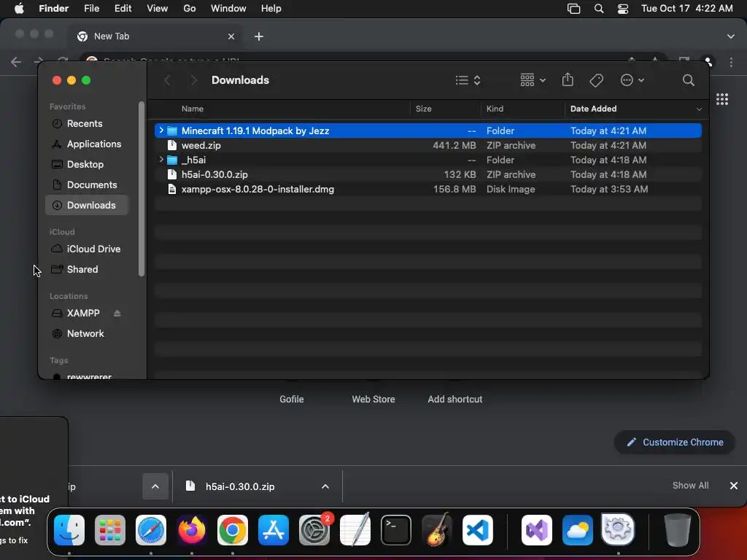Open purple Visual Studio from Dock

537,529
